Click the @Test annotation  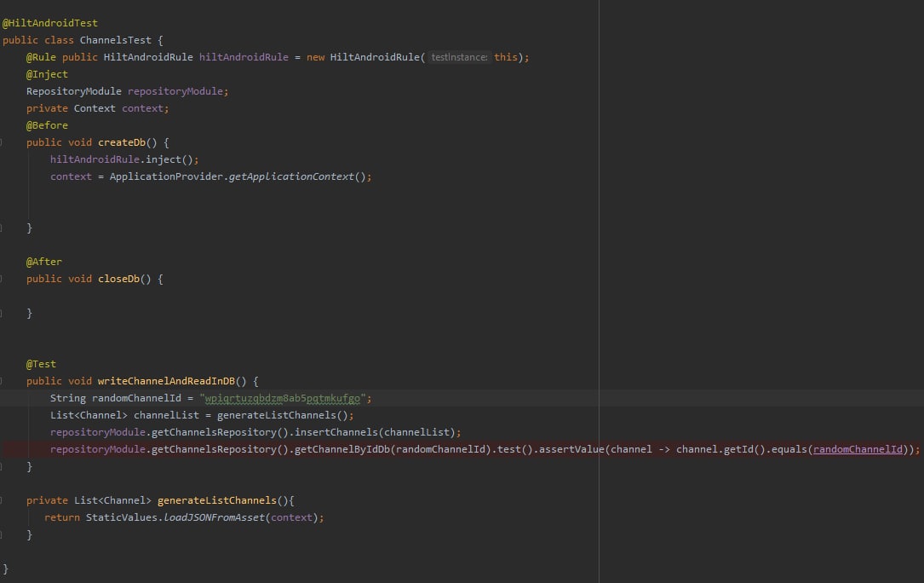(41, 364)
